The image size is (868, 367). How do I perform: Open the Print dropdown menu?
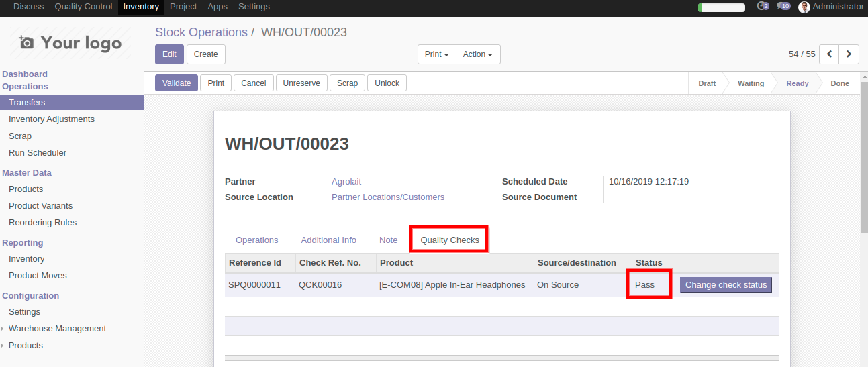pyautogui.click(x=436, y=54)
